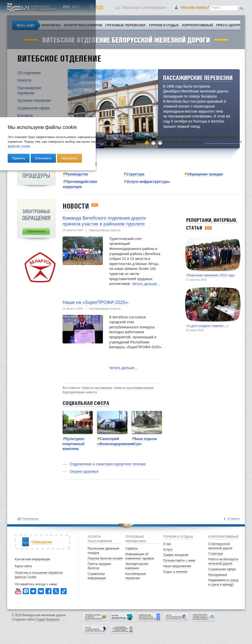This screenshot has width=252, height=644.
Task: Select the third carousel slide dot
Action: [160, 143]
